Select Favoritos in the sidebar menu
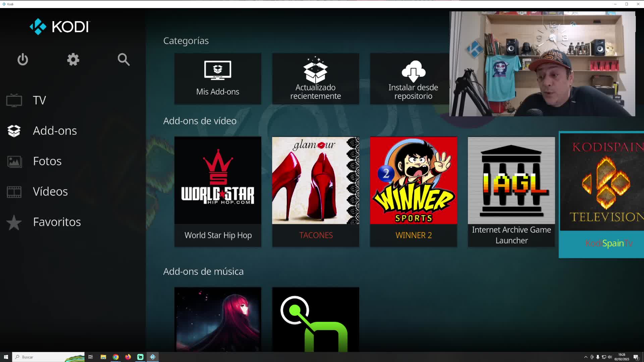 coord(57,222)
